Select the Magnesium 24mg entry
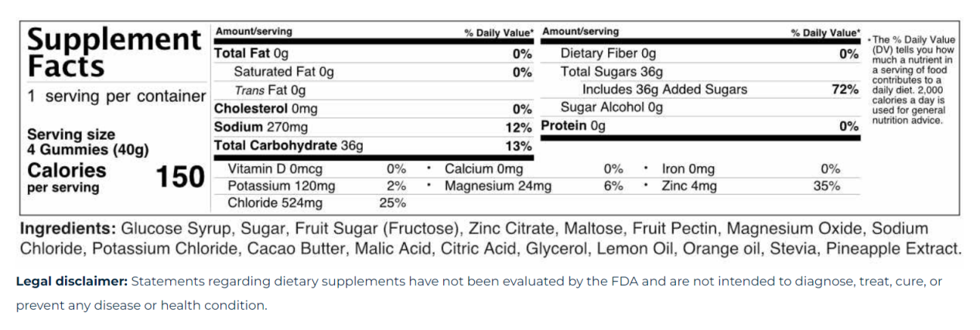The width and height of the screenshot is (980, 330). pyautogui.click(x=498, y=185)
